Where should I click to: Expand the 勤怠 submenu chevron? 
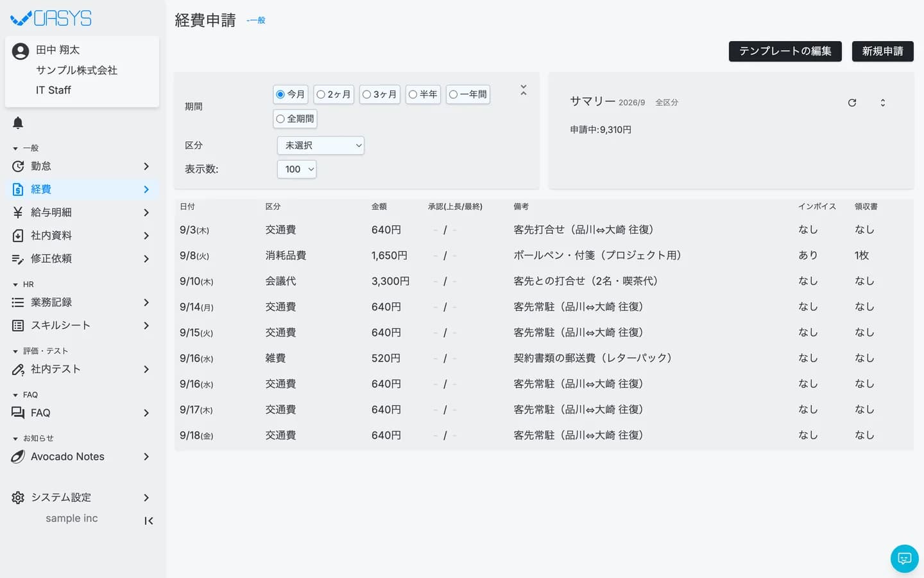pos(146,166)
